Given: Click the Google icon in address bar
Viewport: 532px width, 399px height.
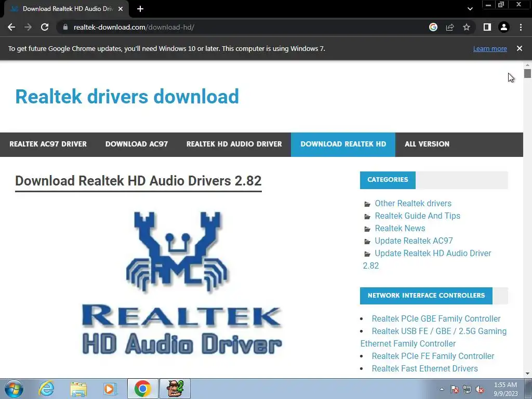Looking at the screenshot, I should point(433,27).
